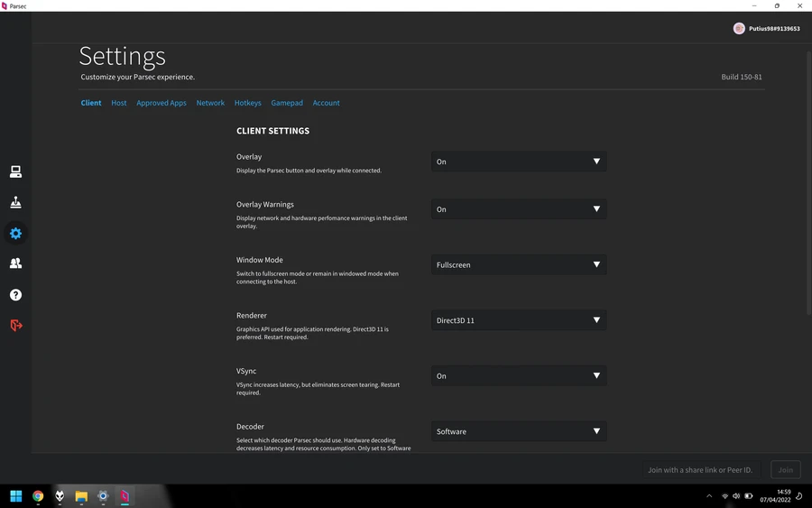Click the Build 150-81 text
The height and width of the screenshot is (508, 812).
[x=742, y=77]
